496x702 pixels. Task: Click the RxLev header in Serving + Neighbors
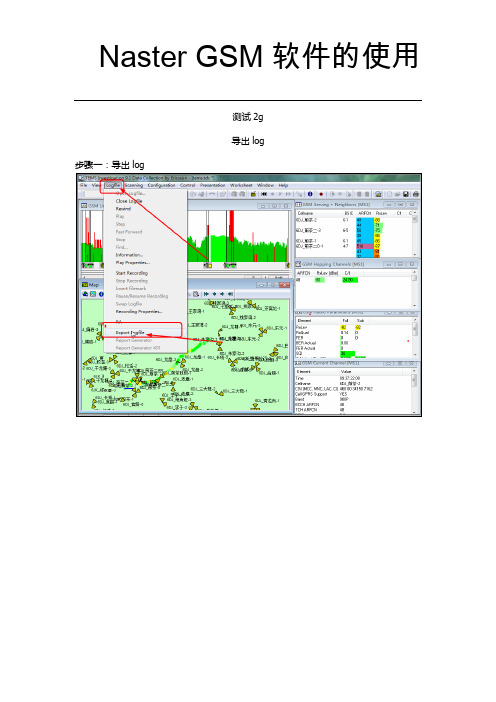(x=381, y=213)
